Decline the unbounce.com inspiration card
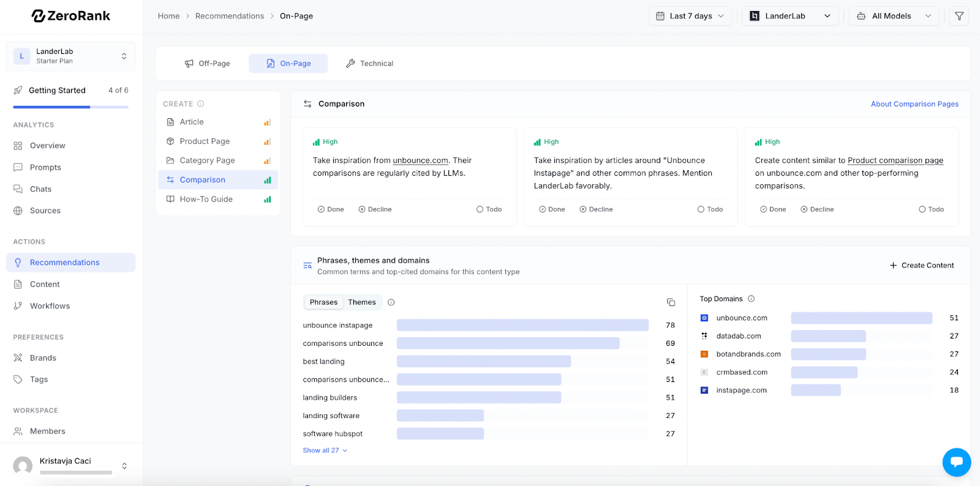Viewport: 980px width, 486px height. tap(375, 209)
